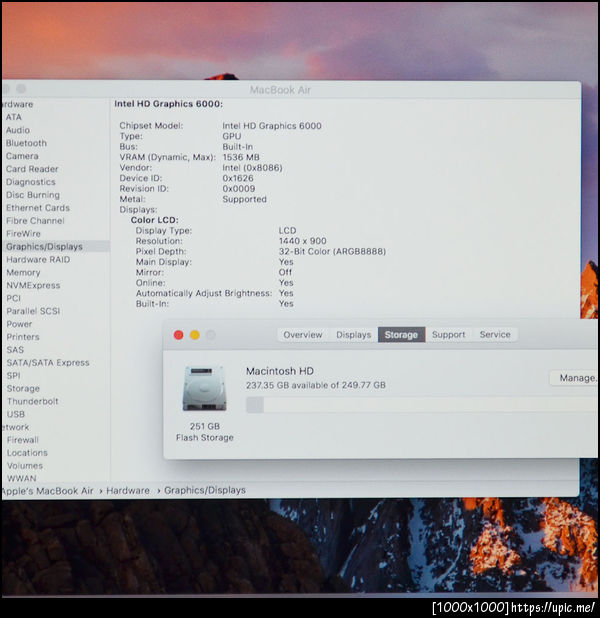Click the Device ID value 0x1626
Viewport: 600px width, 618px height.
tap(238, 178)
